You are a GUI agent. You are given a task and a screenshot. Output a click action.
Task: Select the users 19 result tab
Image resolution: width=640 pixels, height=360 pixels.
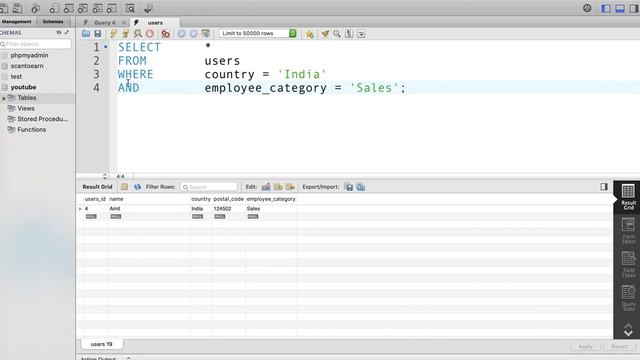(102, 344)
